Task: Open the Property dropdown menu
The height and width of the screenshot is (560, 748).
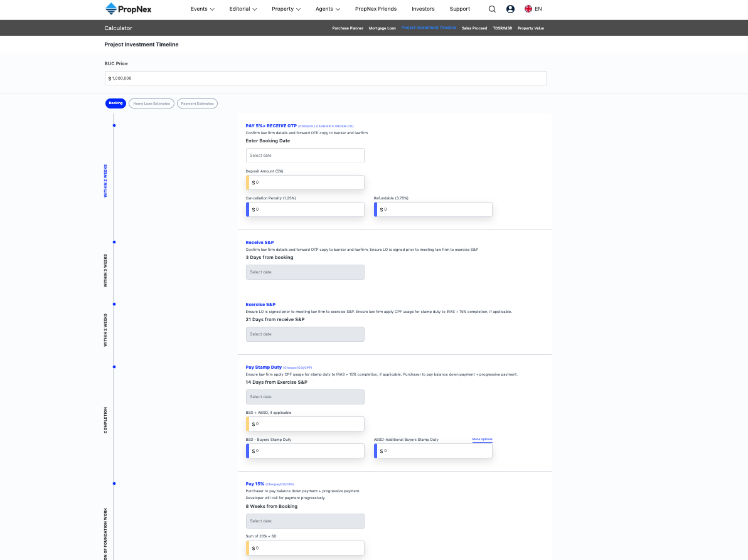Action: pyautogui.click(x=286, y=9)
